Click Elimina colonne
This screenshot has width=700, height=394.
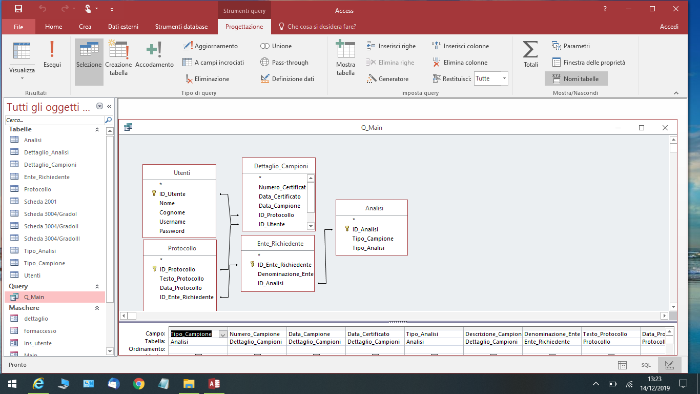point(460,62)
